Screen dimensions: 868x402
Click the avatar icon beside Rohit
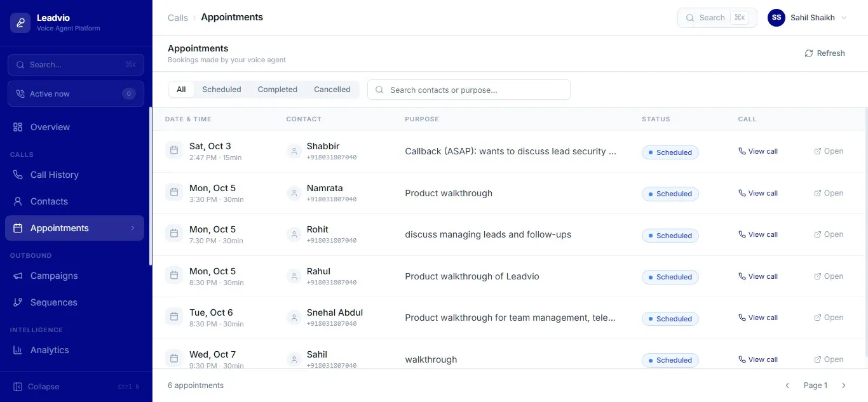coord(294,234)
